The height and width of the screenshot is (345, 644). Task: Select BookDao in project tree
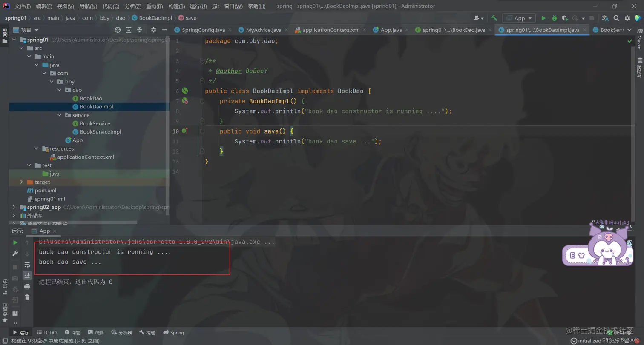(x=91, y=98)
